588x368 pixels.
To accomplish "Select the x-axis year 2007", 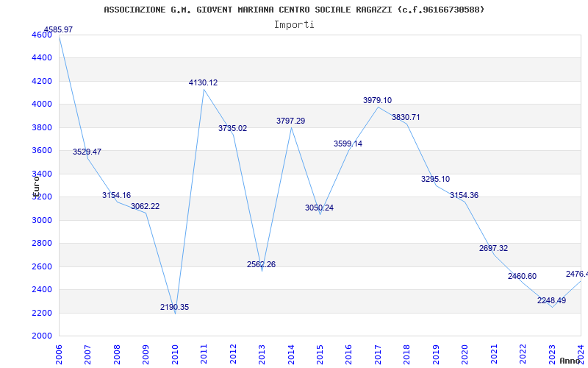I will (x=87, y=354).
